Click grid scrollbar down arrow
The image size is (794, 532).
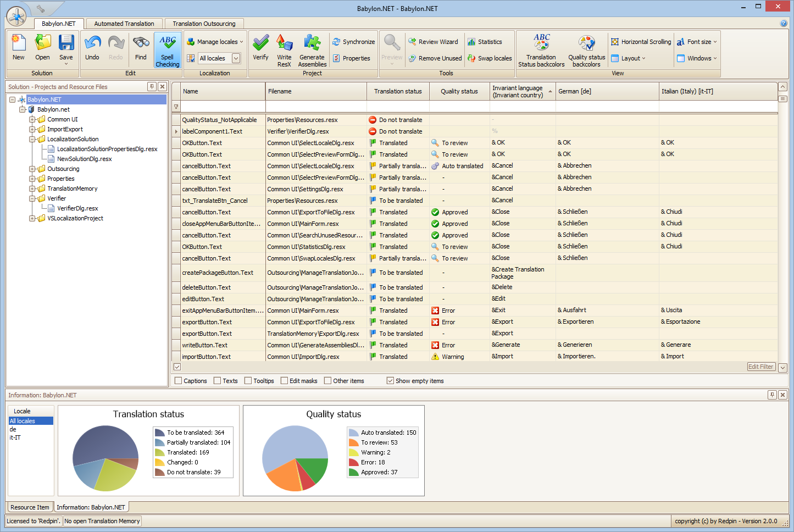(783, 367)
